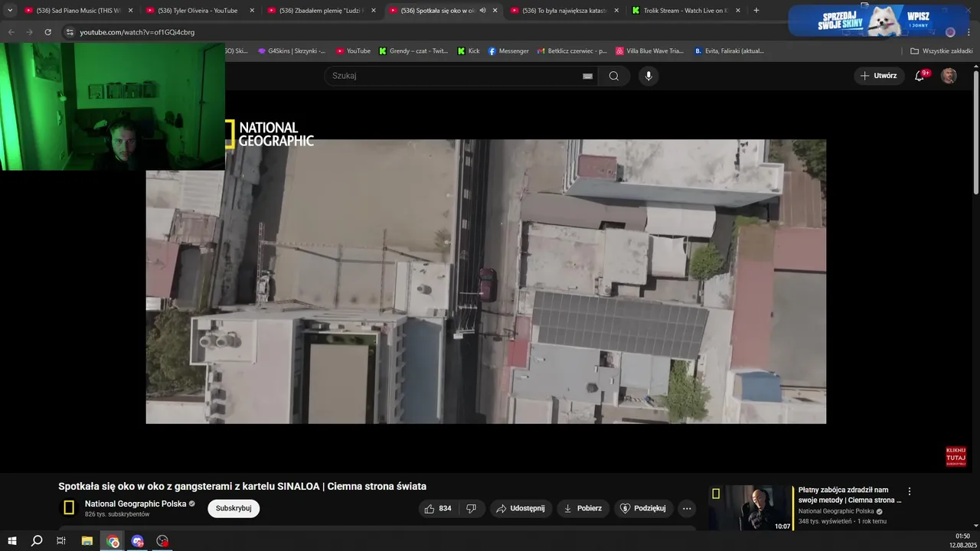Open YouTube bookmark

point(353,51)
